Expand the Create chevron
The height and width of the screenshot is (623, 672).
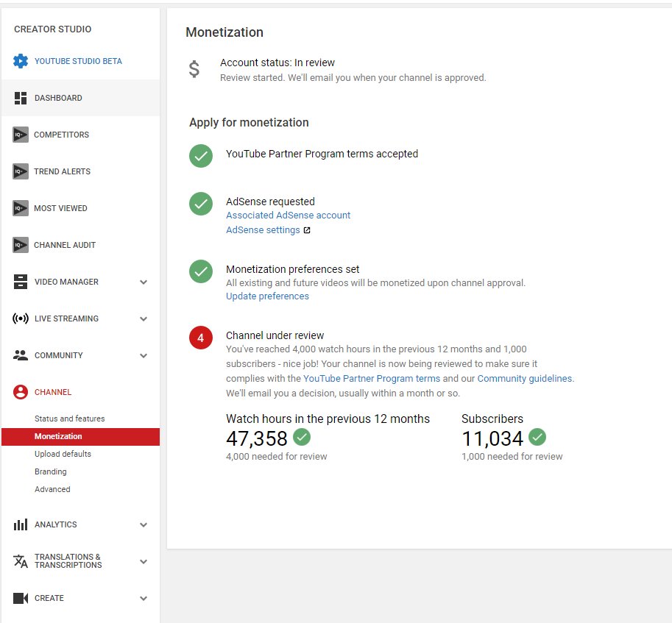click(144, 599)
